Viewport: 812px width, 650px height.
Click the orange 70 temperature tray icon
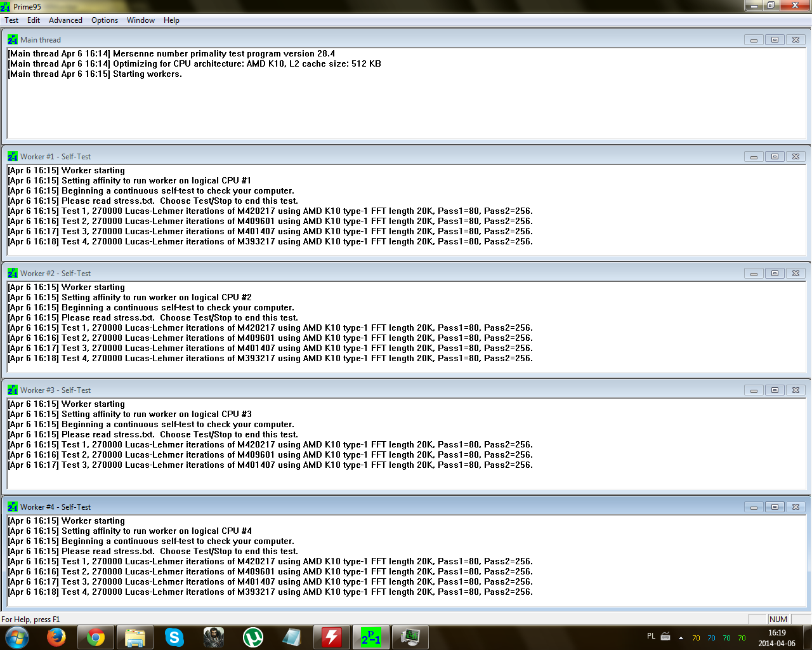point(696,638)
